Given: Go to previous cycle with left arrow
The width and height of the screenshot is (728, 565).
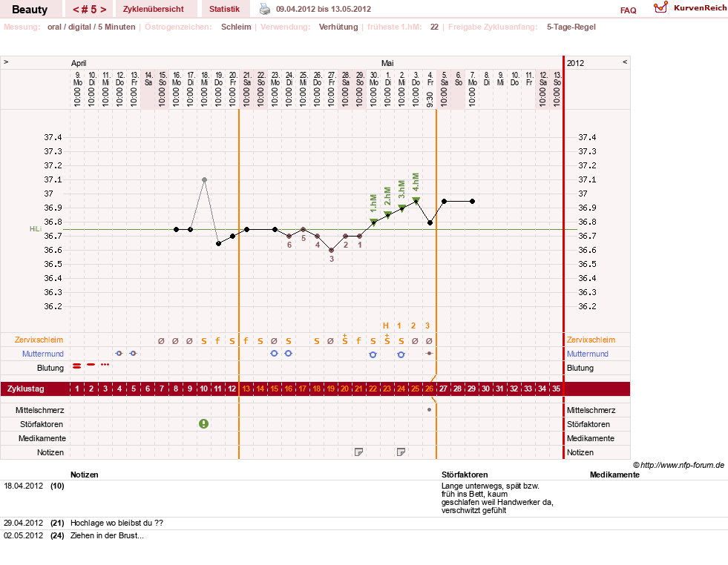Looking at the screenshot, I should (x=75, y=10).
